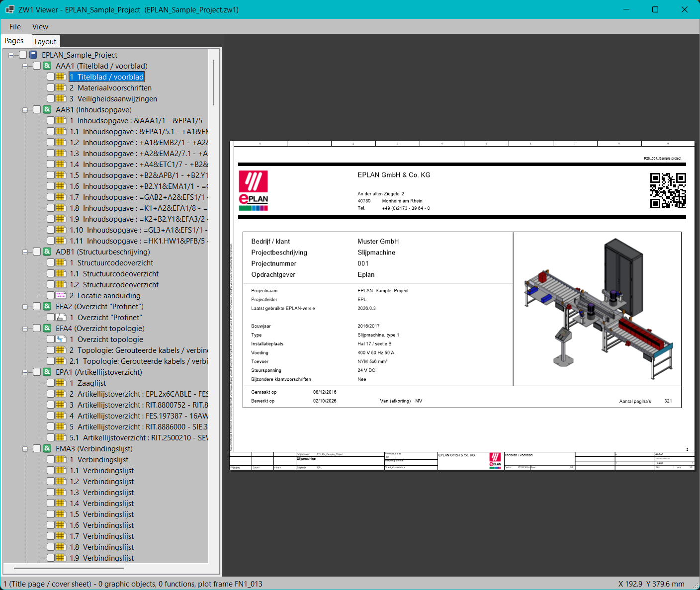Click the green EFA4 Overzicht topologie node icon
Screen dimensions: 700x590
click(x=47, y=329)
